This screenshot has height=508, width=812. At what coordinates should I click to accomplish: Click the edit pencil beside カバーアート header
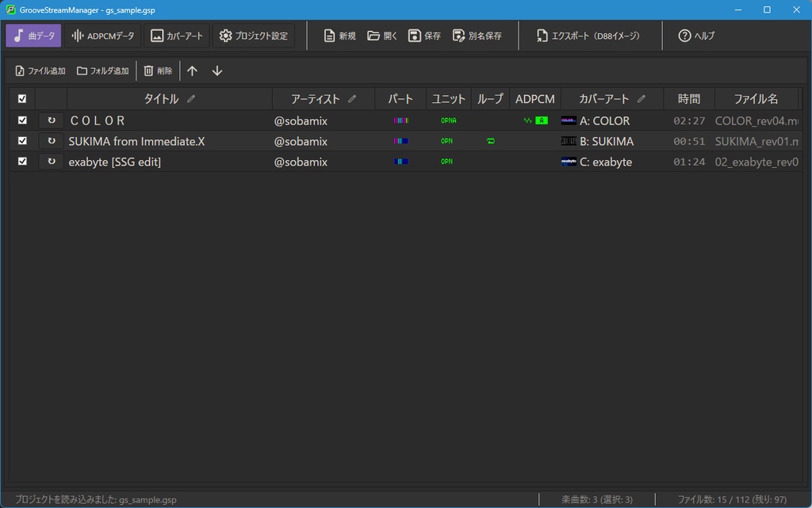[641, 99]
